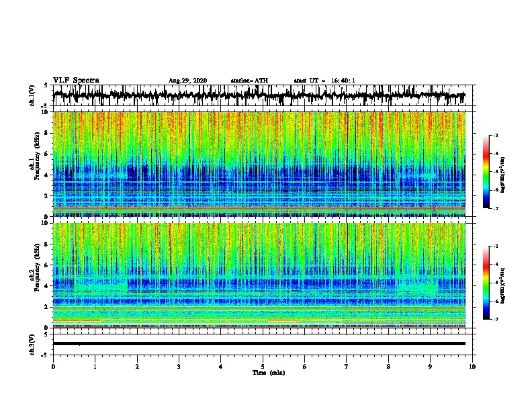The image size is (532, 411).
Task: Select the "ch.1(V)" axis label
Action: point(32,95)
